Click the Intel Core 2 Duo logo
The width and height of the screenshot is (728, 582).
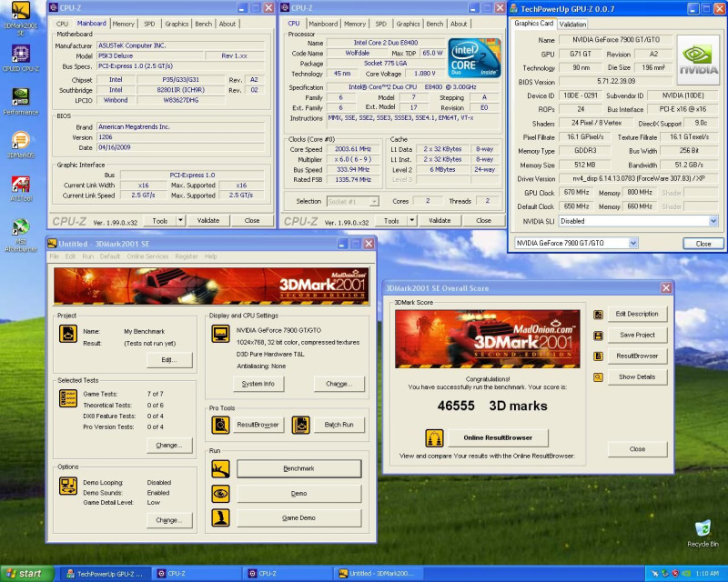[474, 58]
